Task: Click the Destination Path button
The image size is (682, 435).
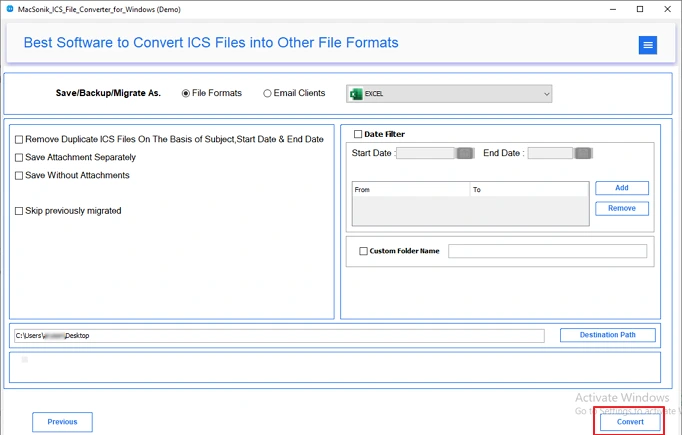Action: click(608, 335)
